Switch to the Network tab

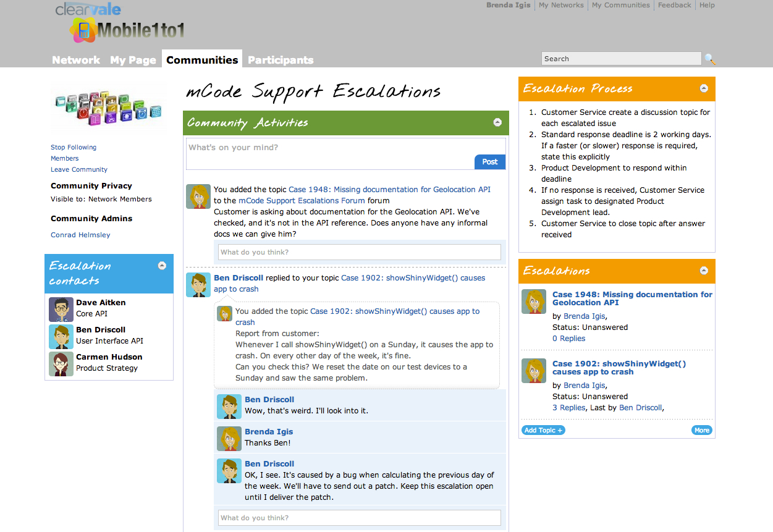pyautogui.click(x=76, y=60)
